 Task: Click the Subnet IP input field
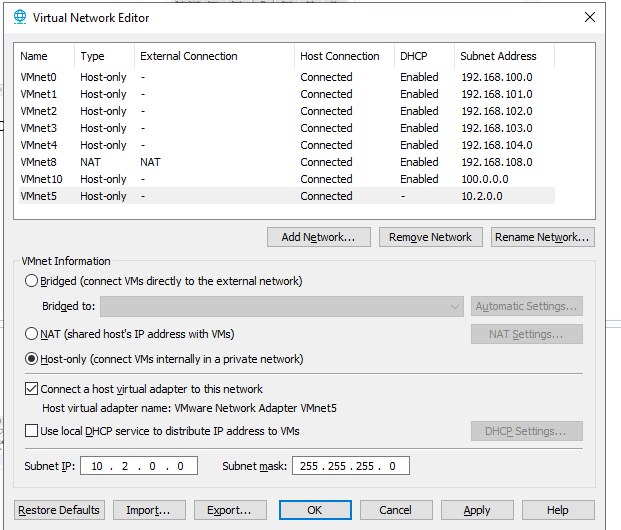pos(139,466)
